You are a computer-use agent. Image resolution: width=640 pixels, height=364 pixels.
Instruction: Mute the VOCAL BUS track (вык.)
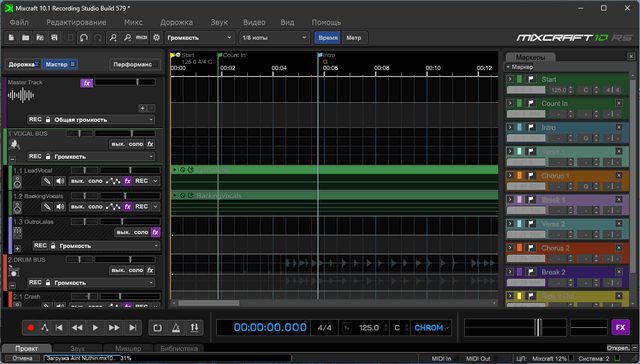[118, 144]
